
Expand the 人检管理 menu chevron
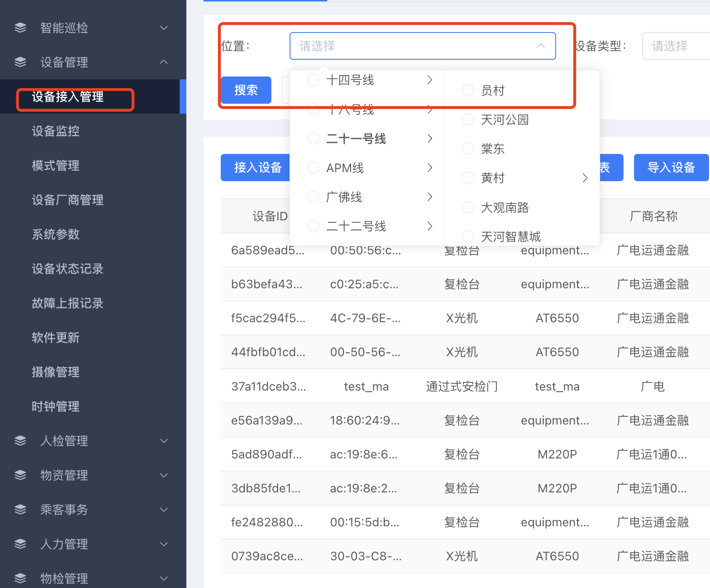pyautogui.click(x=164, y=441)
